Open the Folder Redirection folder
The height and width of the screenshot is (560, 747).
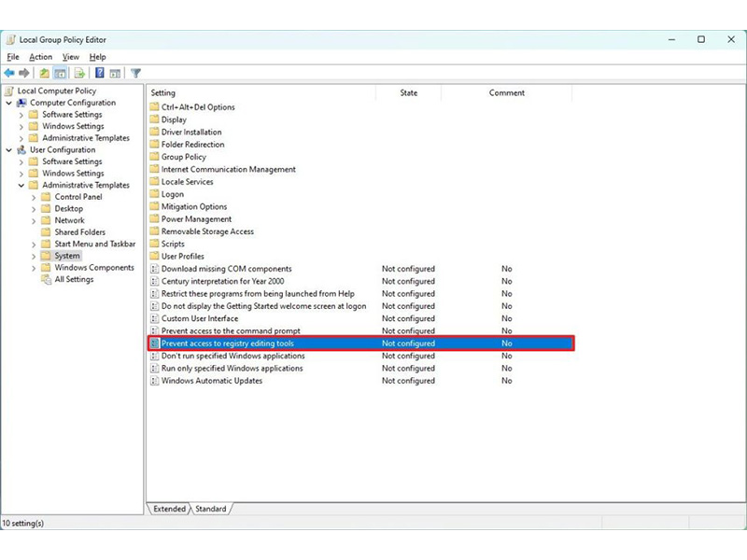[192, 145]
